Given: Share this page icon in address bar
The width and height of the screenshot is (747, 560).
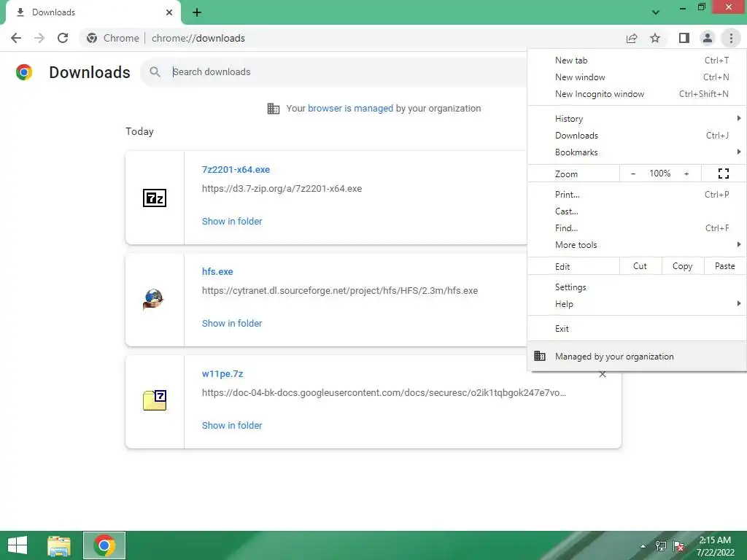Looking at the screenshot, I should 632,38.
